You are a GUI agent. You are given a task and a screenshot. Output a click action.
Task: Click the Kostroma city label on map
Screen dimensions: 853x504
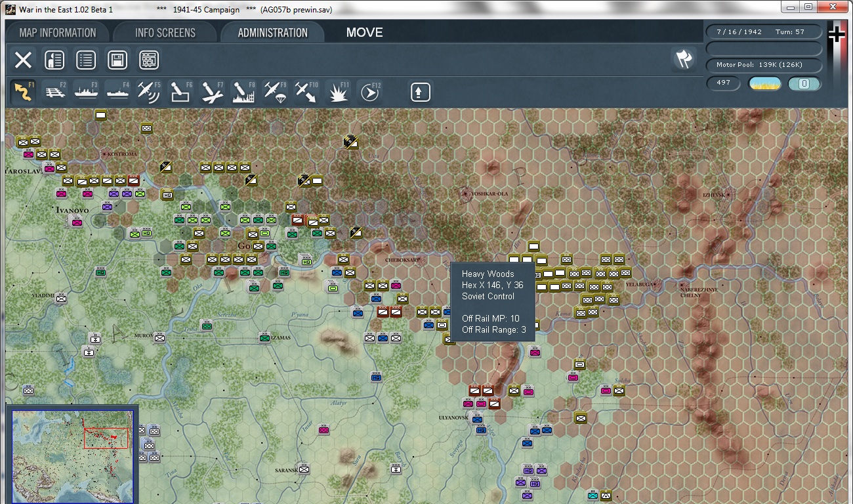coord(121,154)
